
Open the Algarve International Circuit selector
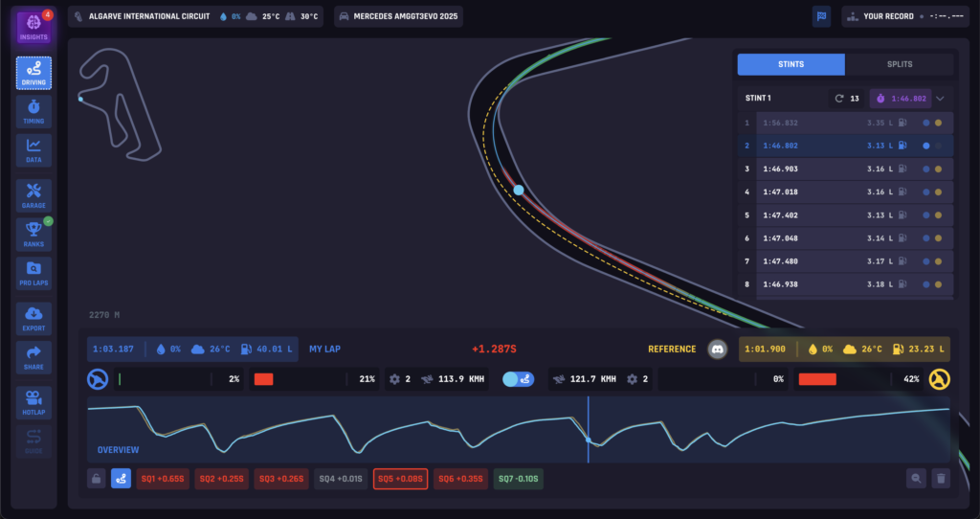pyautogui.click(x=196, y=17)
